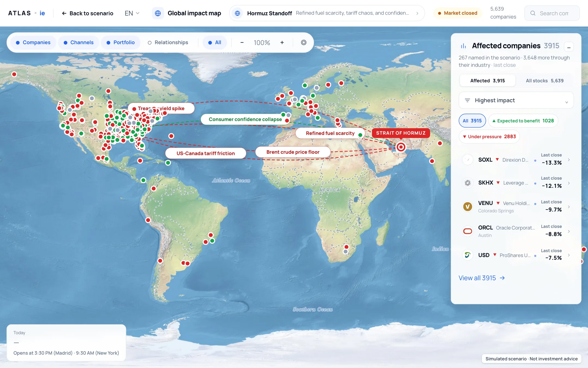Screen dimensions: 588x368
Task: Click the bar chart icon beside Affected companies
Action: (x=463, y=46)
